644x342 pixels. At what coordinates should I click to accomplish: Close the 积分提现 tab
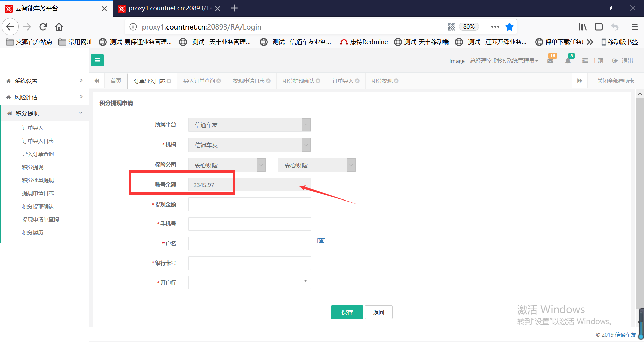coord(396,81)
